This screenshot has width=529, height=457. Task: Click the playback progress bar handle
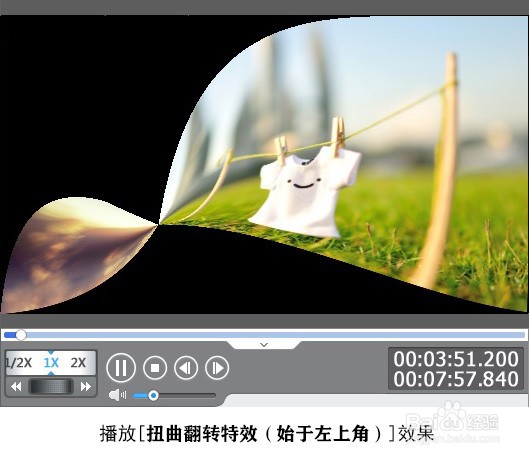pos(21,335)
